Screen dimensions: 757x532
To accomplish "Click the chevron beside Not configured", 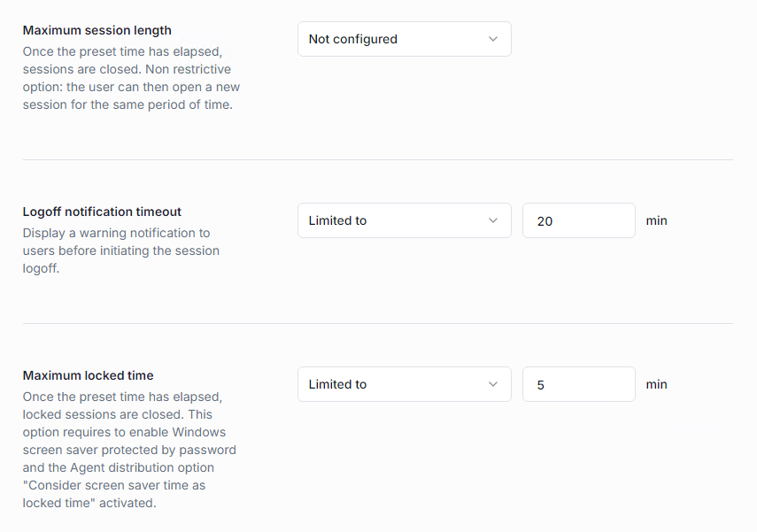I will (x=493, y=39).
